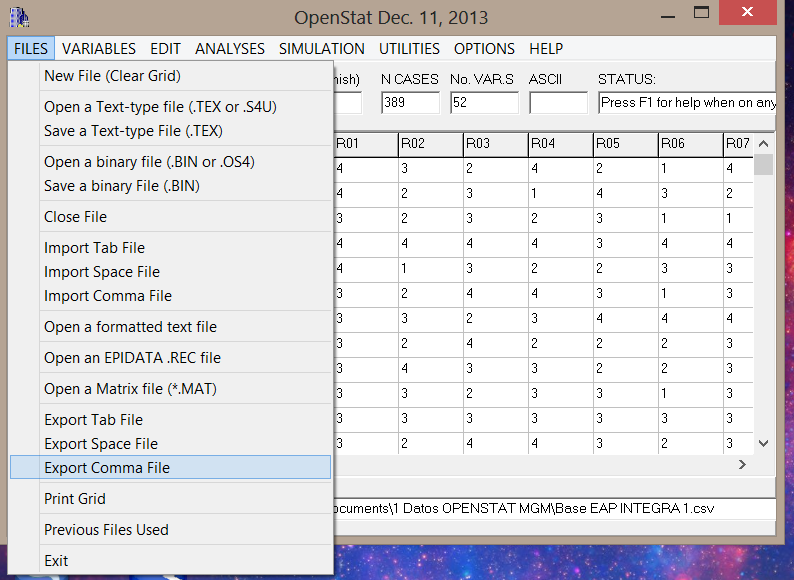Choose Import Comma File

point(170,296)
